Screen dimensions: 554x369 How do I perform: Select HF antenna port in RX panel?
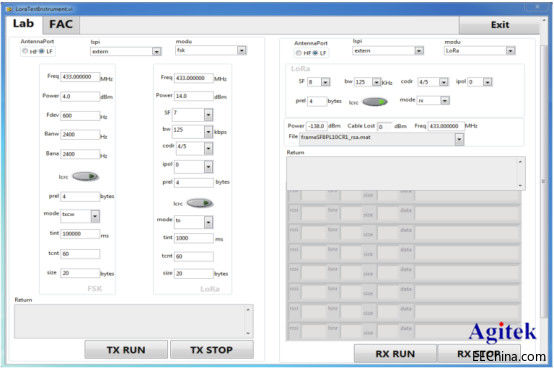pos(299,53)
